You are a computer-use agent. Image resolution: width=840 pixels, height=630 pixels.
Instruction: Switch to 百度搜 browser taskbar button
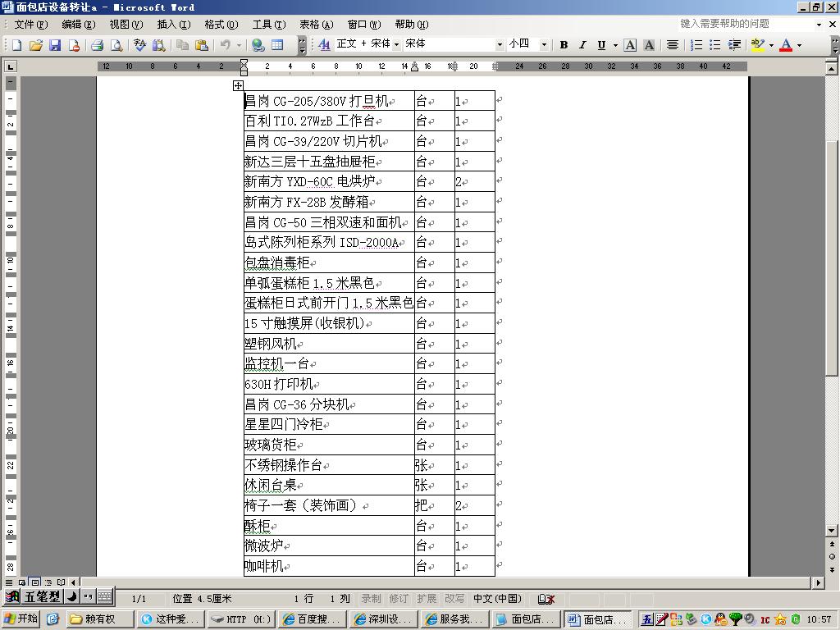[x=313, y=619]
